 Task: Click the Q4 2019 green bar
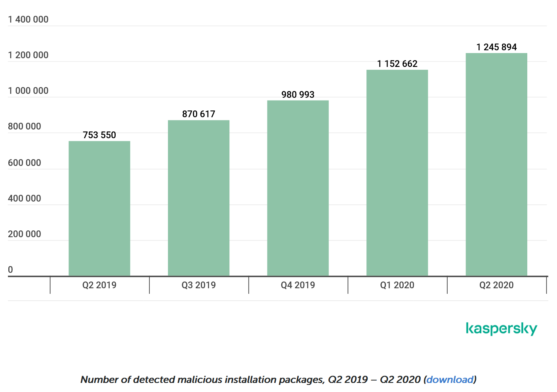[298, 188]
